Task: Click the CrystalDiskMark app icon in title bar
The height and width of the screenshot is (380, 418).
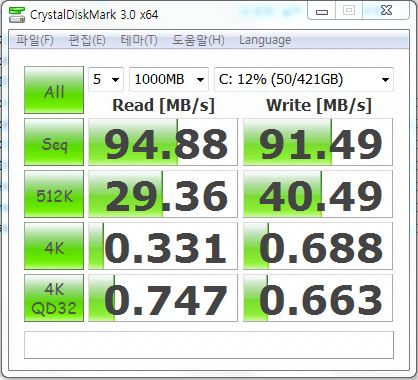Action: (x=16, y=15)
